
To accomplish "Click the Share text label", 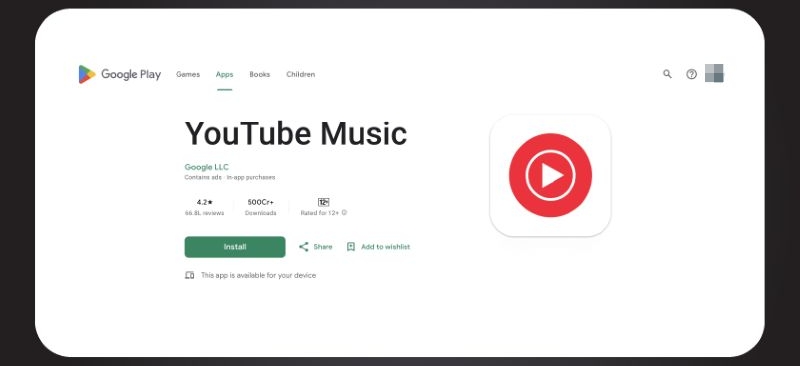I will coord(322,247).
